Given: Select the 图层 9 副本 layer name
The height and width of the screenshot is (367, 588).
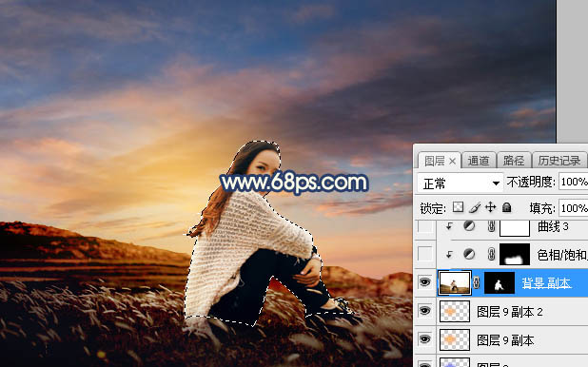Looking at the screenshot, I should coord(505,340).
